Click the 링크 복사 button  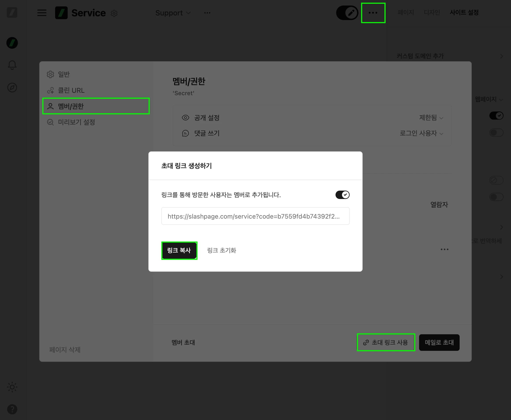click(179, 250)
